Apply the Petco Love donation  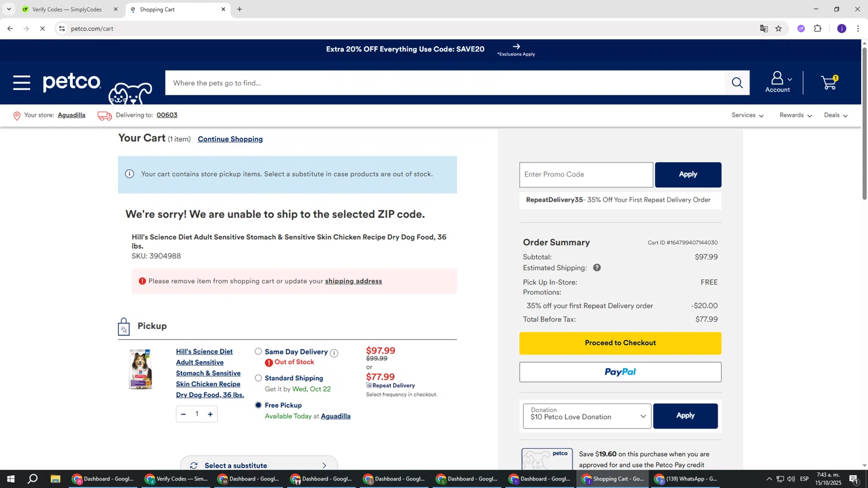(x=686, y=416)
